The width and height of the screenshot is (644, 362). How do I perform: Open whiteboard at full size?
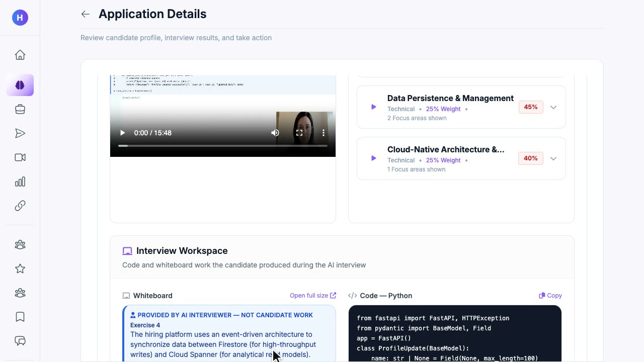313,296
